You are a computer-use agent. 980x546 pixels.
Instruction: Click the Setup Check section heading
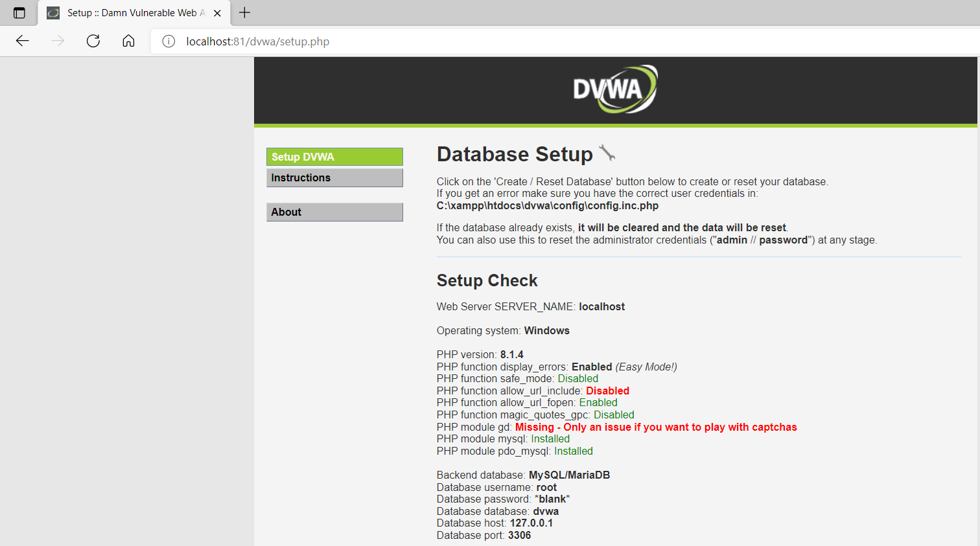click(487, 280)
